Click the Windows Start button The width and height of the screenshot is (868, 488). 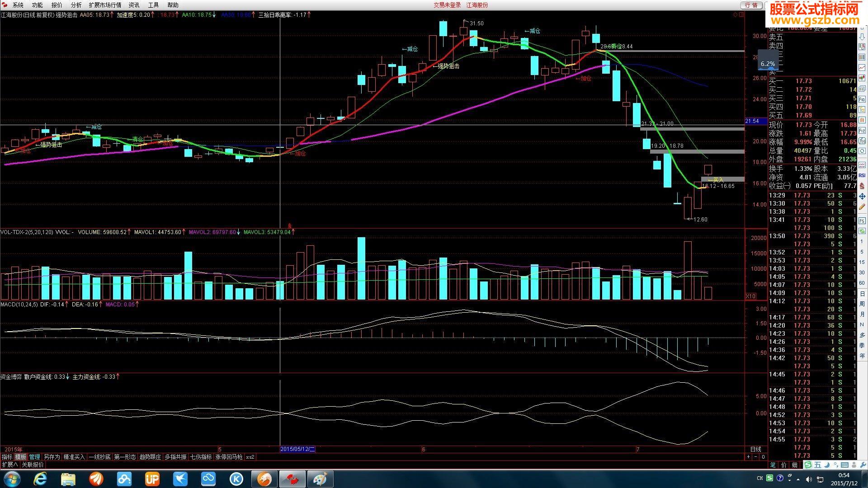coord(11,479)
